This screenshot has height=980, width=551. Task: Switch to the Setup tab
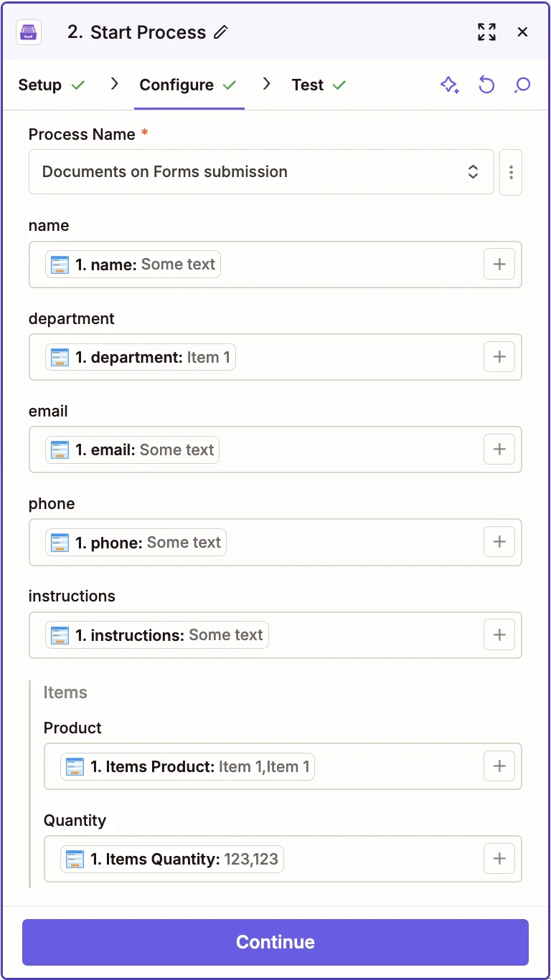pos(52,85)
